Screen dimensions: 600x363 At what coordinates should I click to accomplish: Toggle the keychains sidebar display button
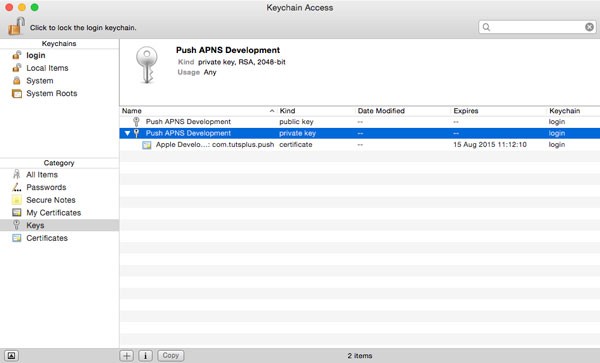pyautogui.click(x=11, y=356)
